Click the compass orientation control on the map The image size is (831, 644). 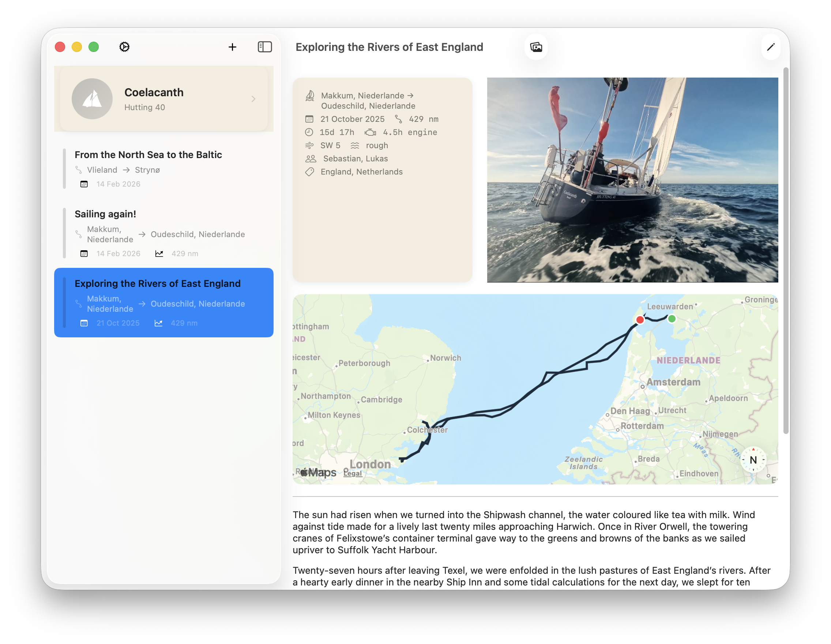click(753, 460)
